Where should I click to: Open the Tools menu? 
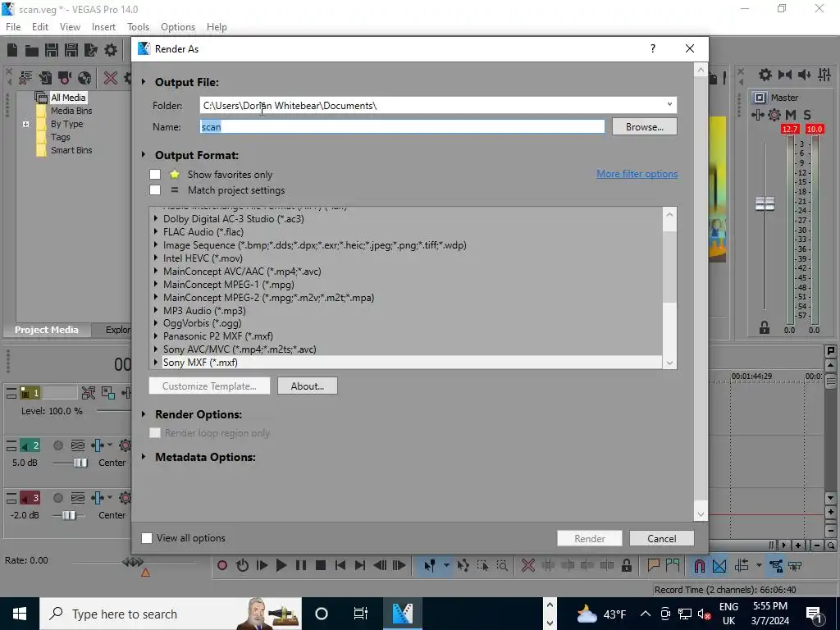[x=138, y=27]
